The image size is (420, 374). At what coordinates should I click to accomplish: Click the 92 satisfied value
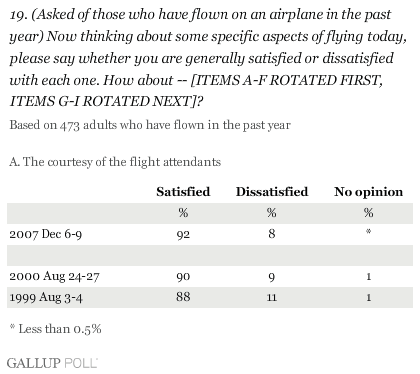click(x=183, y=235)
